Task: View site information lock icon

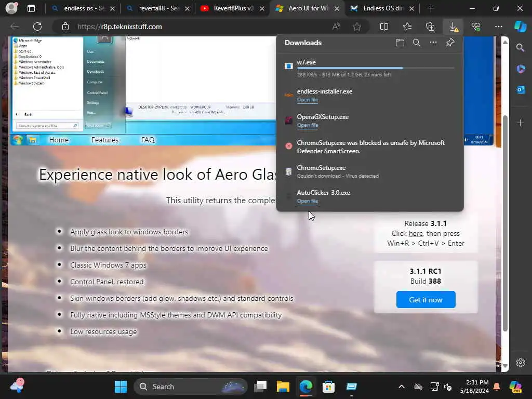Action: (x=65, y=26)
